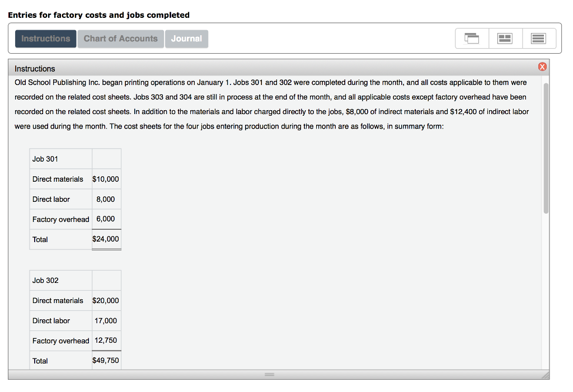Image resolution: width=573 pixels, height=392 pixels.
Task: Click the page heading about factory costs
Action: [98, 15]
